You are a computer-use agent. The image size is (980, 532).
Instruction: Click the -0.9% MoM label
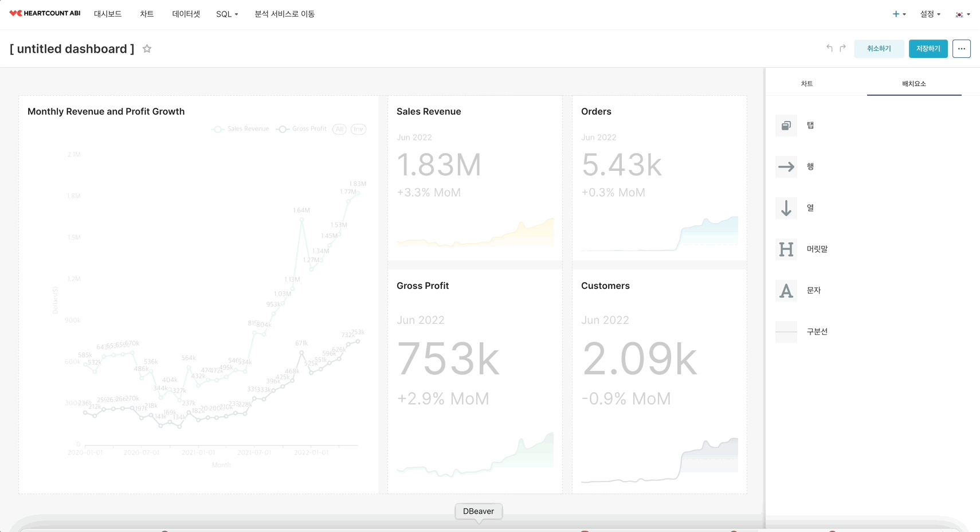[626, 398]
